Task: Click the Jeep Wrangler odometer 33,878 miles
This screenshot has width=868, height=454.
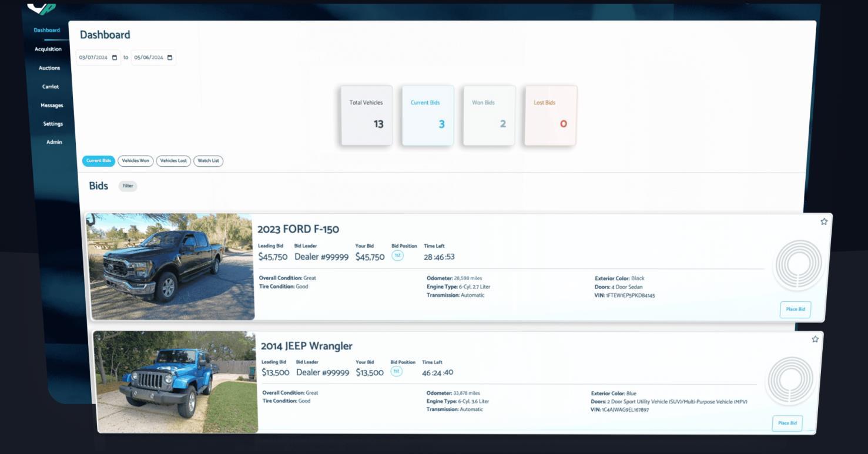Action: pyautogui.click(x=467, y=393)
